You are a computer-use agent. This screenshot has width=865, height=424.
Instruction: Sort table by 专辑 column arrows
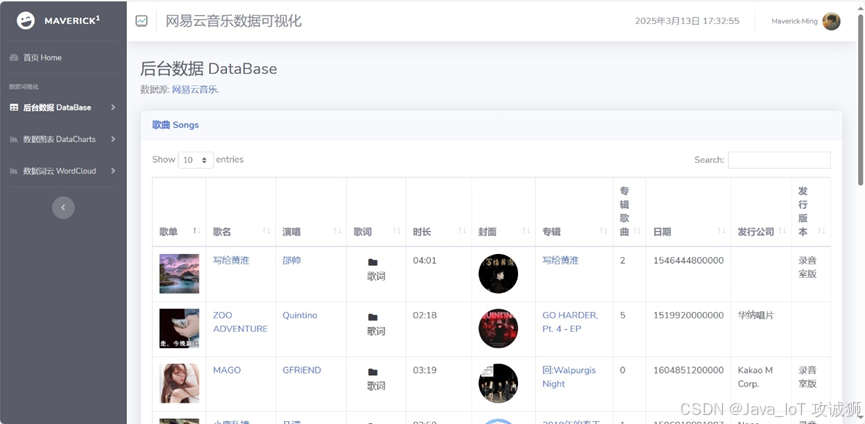point(604,231)
